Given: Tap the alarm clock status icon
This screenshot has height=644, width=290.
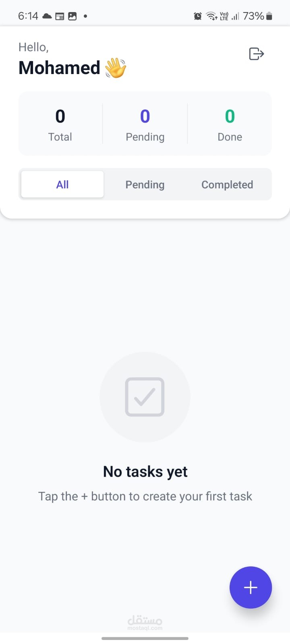Looking at the screenshot, I should tap(198, 16).
